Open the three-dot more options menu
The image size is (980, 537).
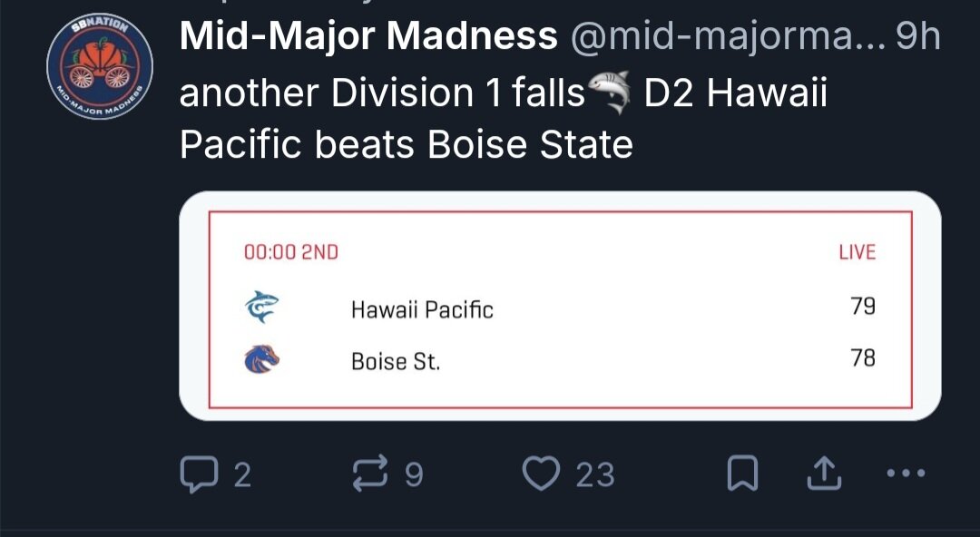(906, 474)
